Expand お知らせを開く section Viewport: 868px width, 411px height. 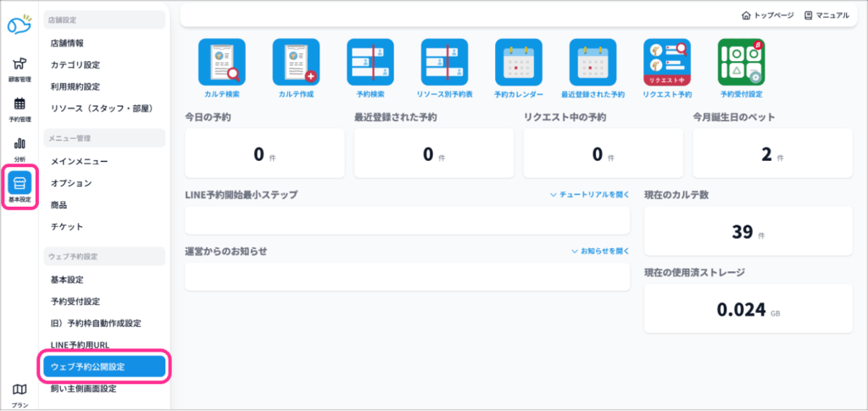600,252
